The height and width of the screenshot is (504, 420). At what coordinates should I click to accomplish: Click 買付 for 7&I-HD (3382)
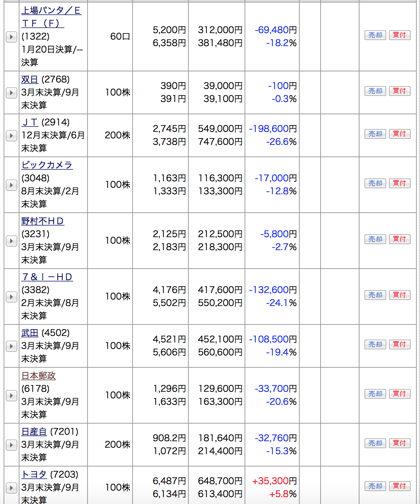click(399, 295)
